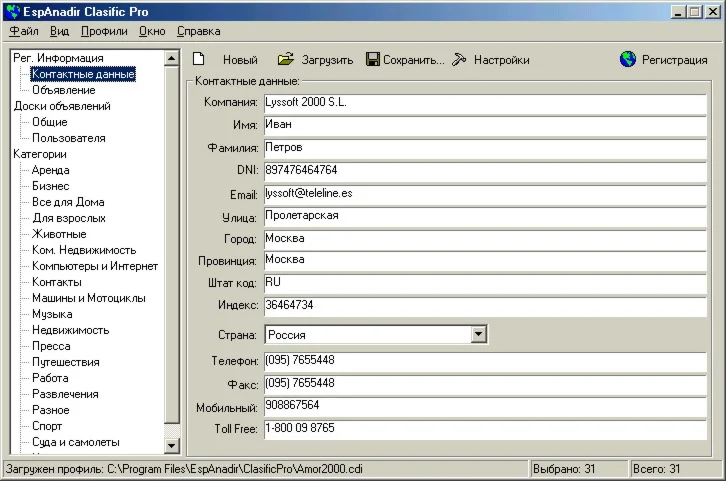726x481 pixels.
Task: Select the Работа category
Action: tap(50, 378)
